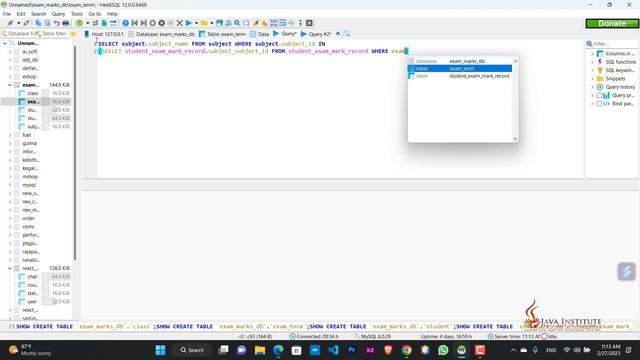Click the floppy disk save query icon
This screenshot has width=640, height=360.
coord(219,23)
